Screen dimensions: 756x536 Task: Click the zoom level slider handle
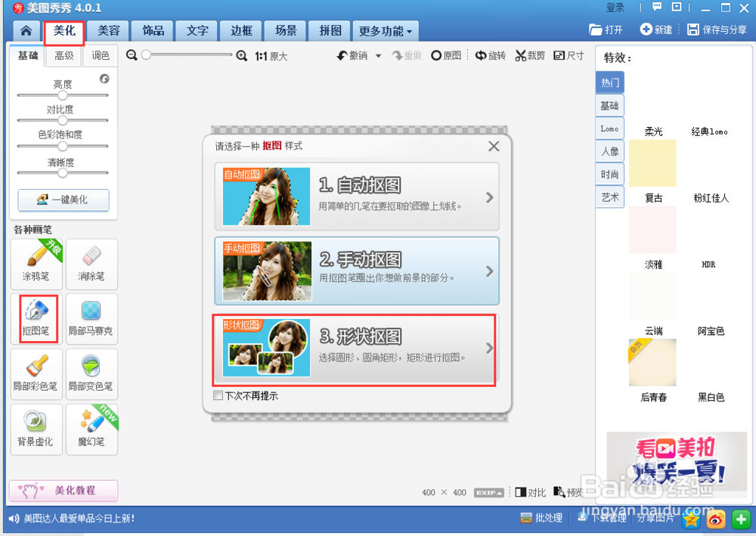click(x=146, y=55)
